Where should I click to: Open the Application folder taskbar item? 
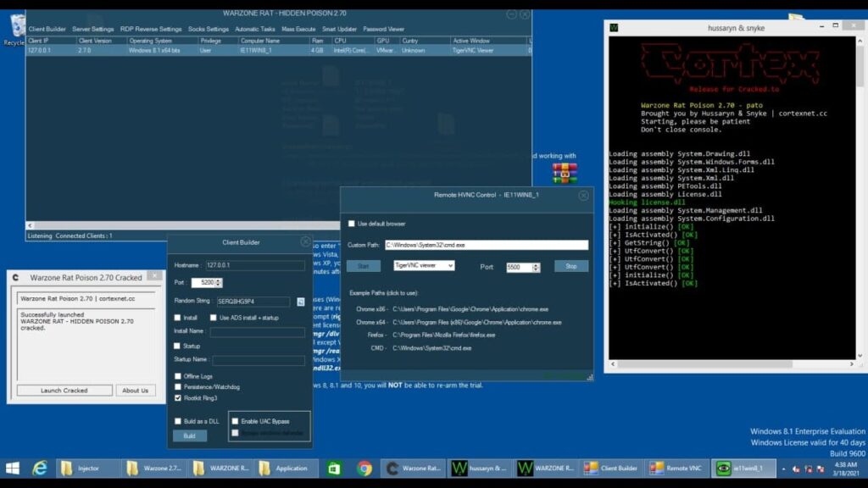pos(287,468)
